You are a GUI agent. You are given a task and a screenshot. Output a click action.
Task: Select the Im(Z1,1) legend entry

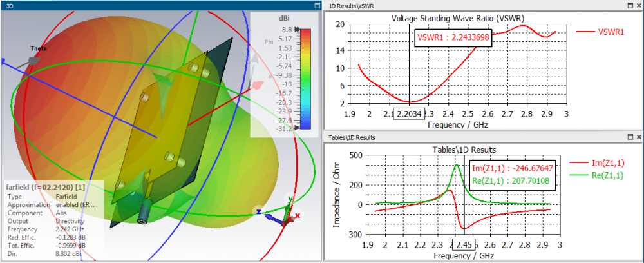tap(597, 163)
